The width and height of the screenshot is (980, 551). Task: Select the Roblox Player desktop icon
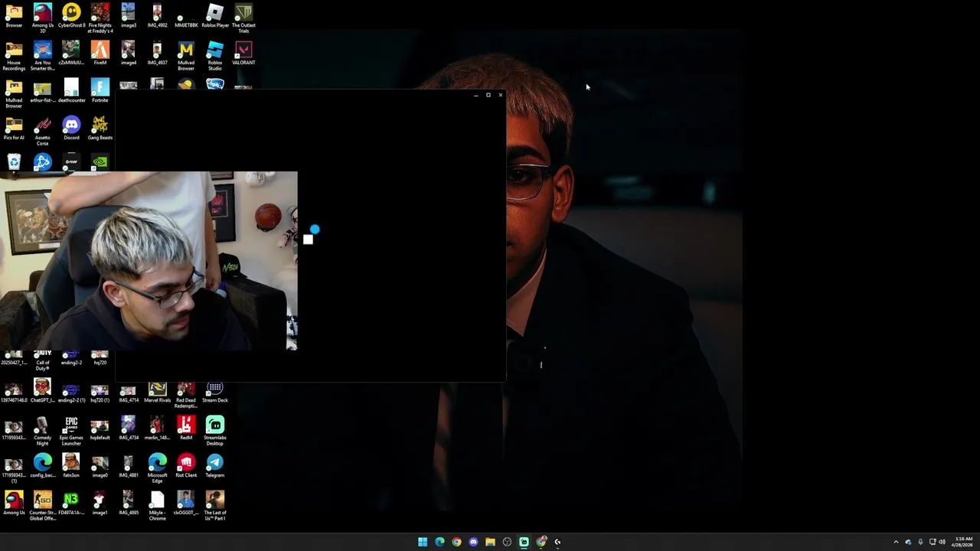tap(215, 16)
